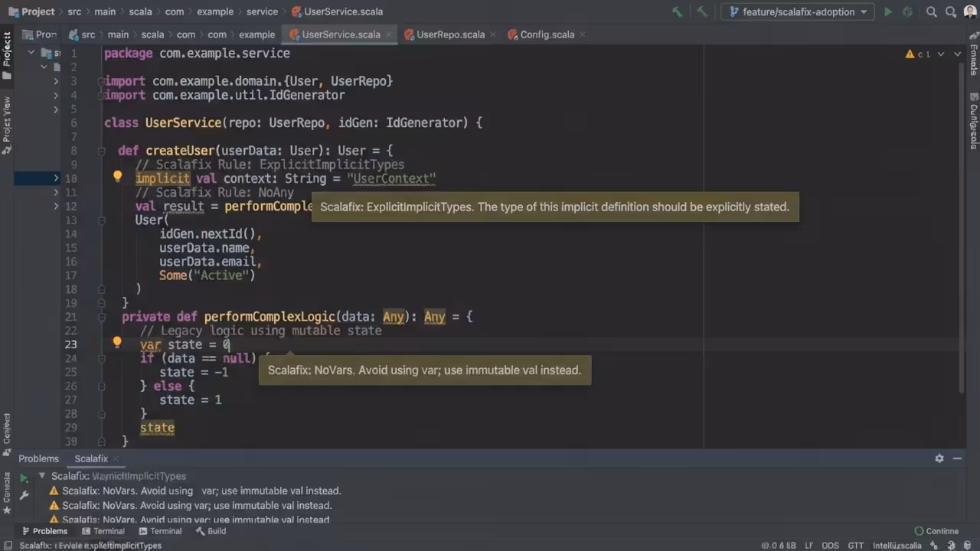This screenshot has height=551, width=980.
Task: Fold the createUser method at line 8
Action: (101, 151)
